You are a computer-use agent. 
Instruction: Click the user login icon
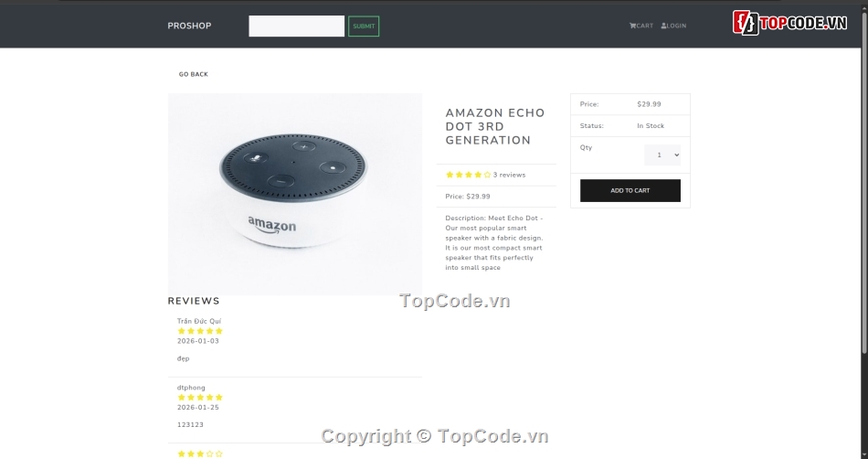point(663,26)
